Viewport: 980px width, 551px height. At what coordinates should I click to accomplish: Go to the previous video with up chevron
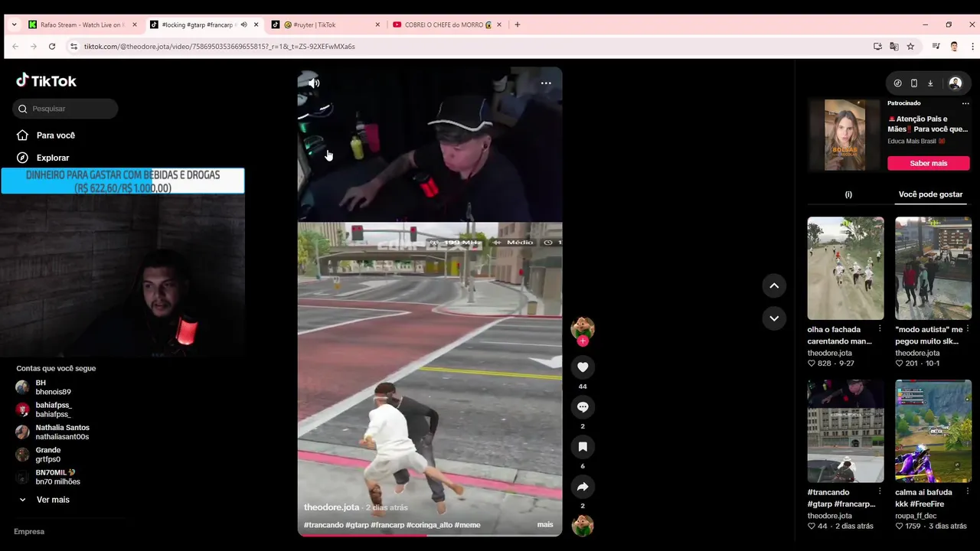click(774, 285)
